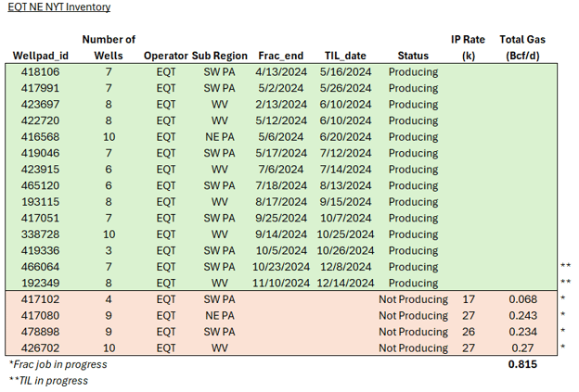Click Frac_end date 4/13/2024
This screenshot has width=579, height=392.
tap(281, 72)
